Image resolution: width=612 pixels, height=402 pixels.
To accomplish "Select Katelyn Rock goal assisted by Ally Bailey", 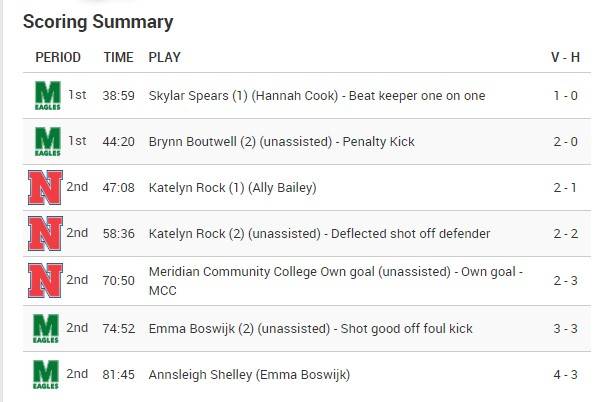I will click(x=232, y=188).
